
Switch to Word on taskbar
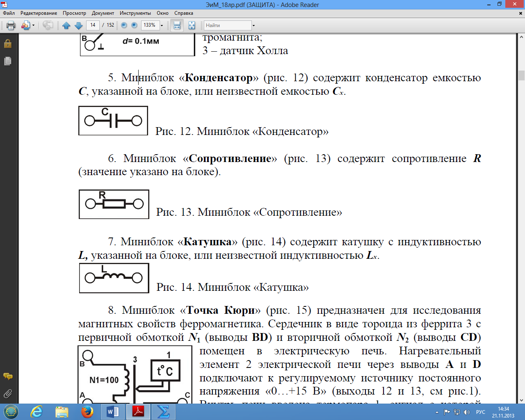click(113, 412)
